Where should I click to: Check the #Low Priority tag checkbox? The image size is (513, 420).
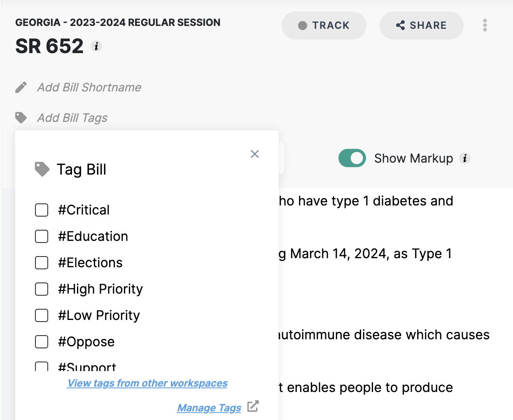click(42, 315)
